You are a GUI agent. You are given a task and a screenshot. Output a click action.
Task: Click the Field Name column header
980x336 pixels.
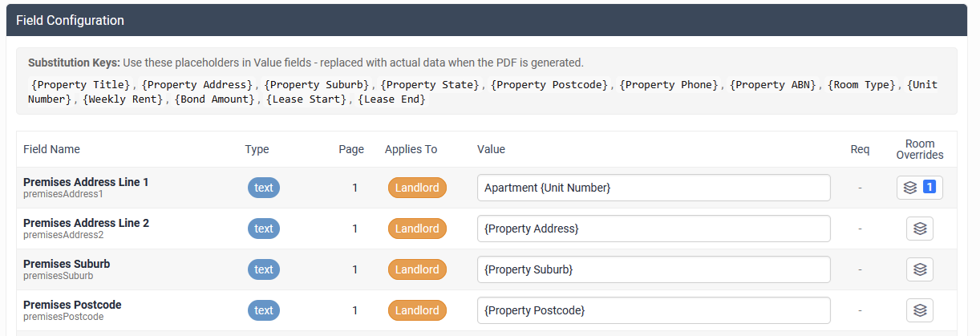pyautogui.click(x=51, y=149)
